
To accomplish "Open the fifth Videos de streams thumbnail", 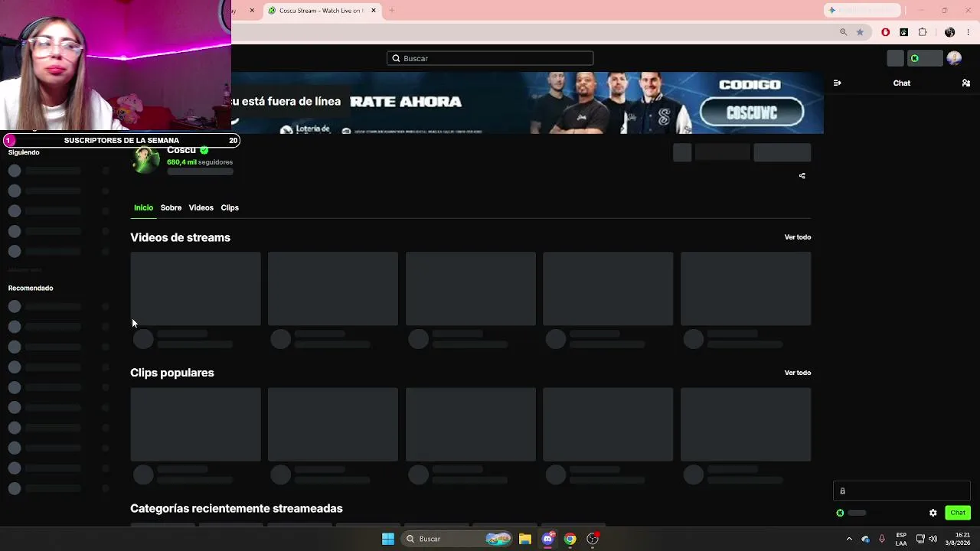I will click(746, 289).
